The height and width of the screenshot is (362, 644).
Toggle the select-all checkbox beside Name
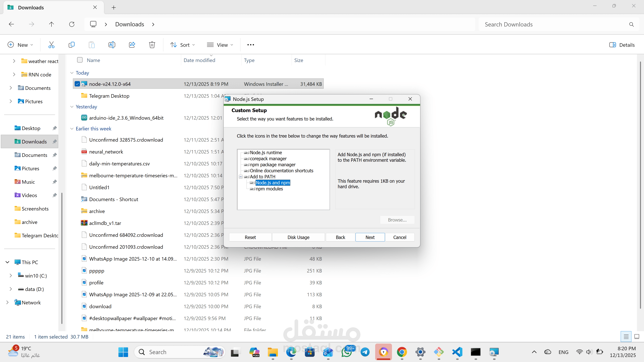[x=80, y=60]
